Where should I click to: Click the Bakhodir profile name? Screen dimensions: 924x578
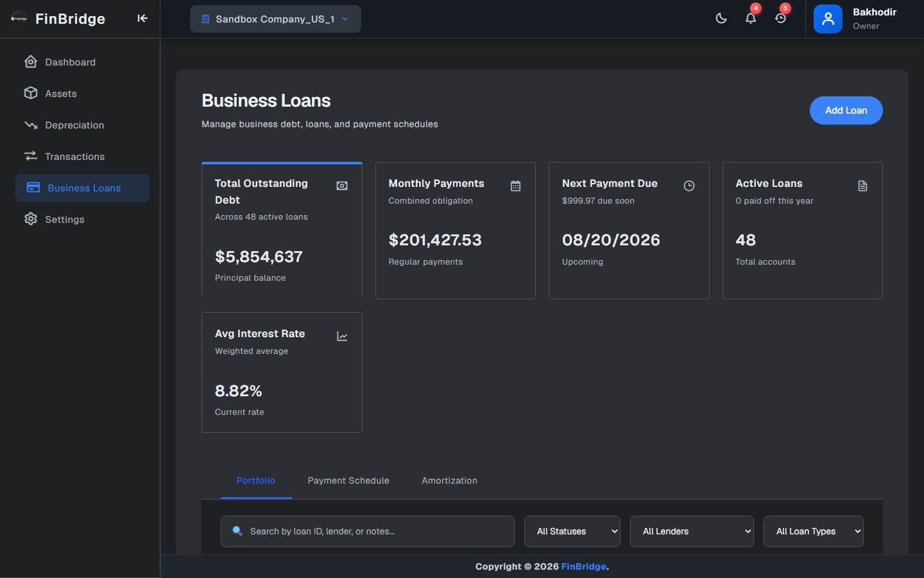click(x=875, y=12)
